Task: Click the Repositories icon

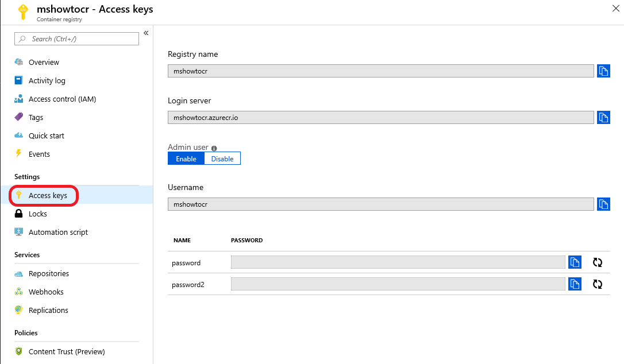Action: [x=19, y=274]
